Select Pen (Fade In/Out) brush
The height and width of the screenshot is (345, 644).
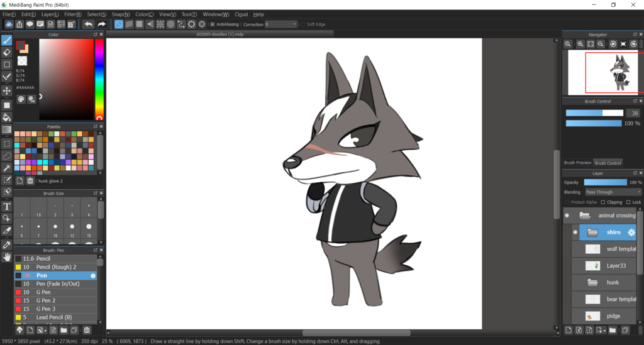pyautogui.click(x=55, y=283)
